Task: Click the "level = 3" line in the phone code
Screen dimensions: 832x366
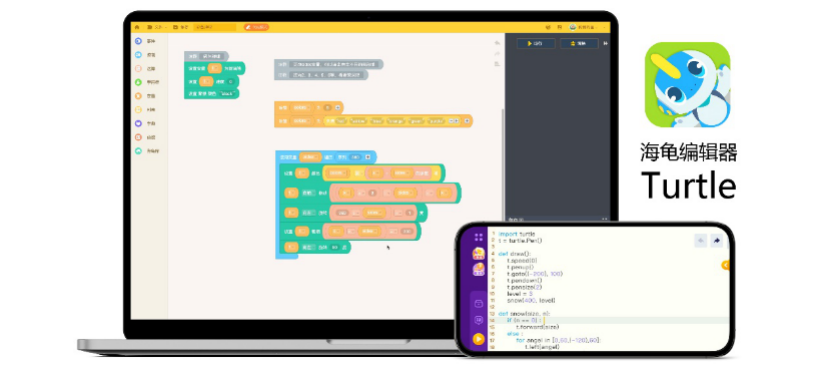Action: pos(521,294)
